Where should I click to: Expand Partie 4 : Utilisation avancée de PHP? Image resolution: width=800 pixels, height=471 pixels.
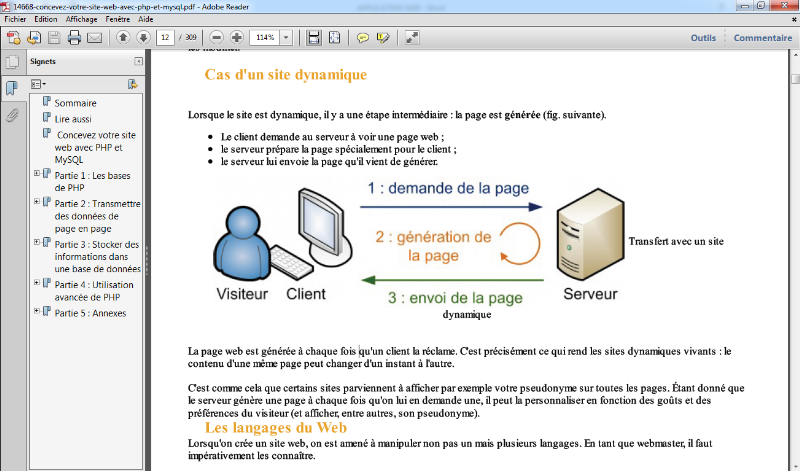pos(37,283)
